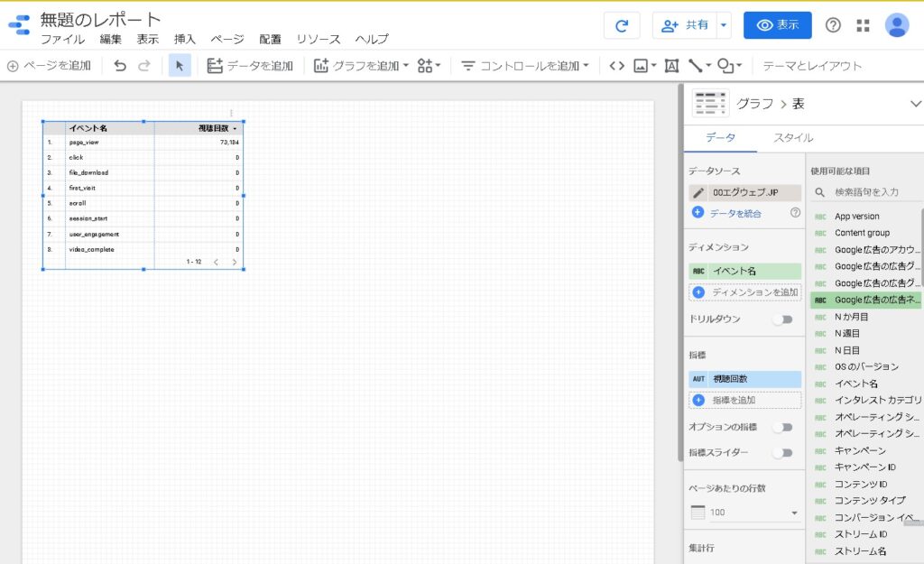Open the グラフを追加 dropdown
This screenshot has height=564, width=924.
[x=361, y=66]
